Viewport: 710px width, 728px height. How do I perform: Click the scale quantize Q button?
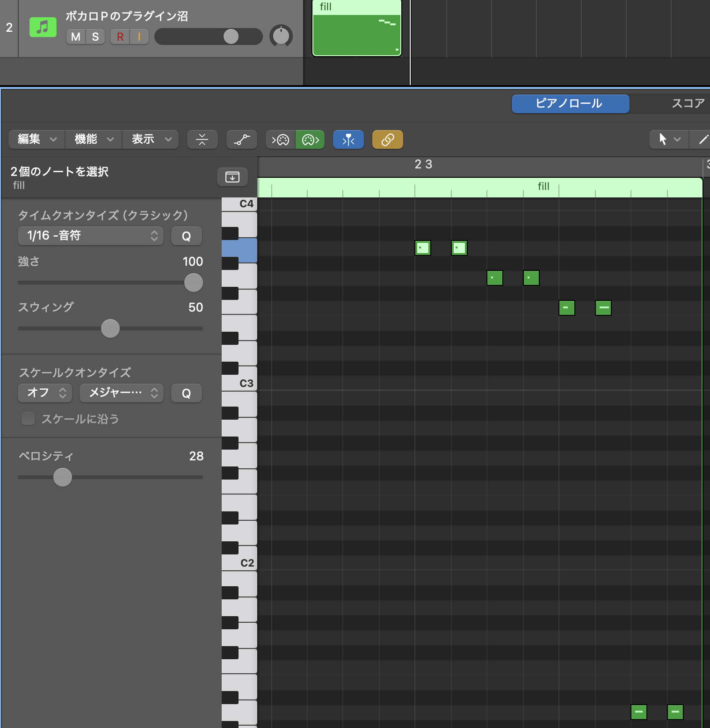186,393
